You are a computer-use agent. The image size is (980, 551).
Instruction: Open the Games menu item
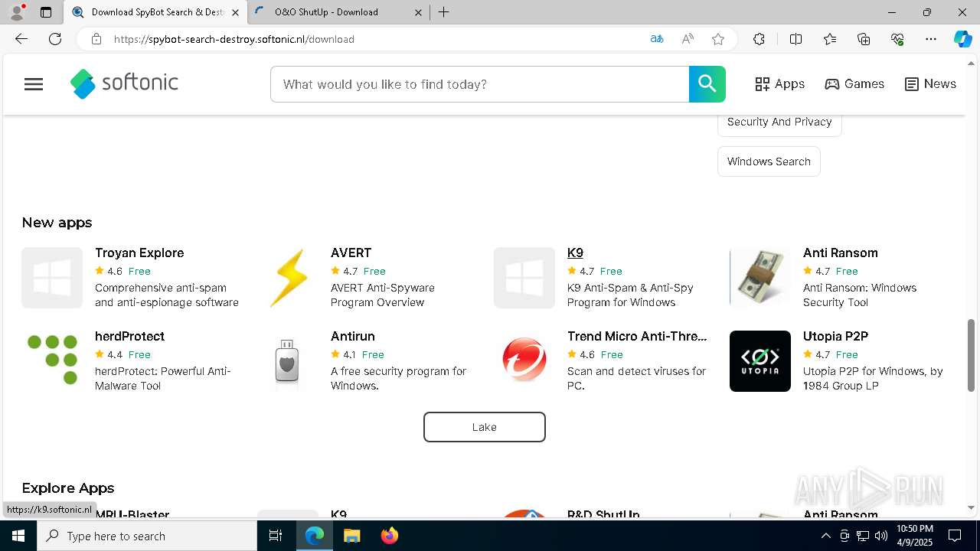(854, 84)
